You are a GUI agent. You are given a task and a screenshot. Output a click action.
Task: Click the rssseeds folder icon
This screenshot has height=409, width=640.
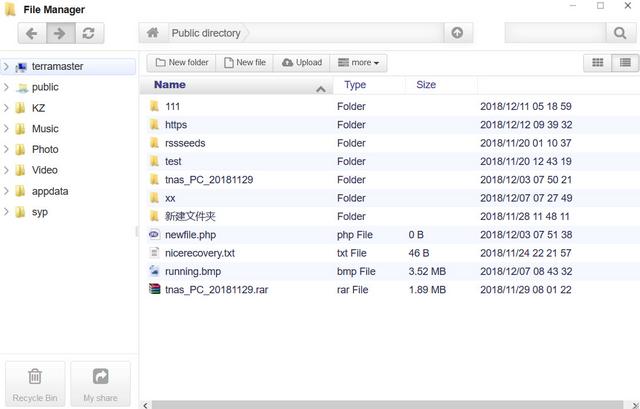(x=154, y=143)
